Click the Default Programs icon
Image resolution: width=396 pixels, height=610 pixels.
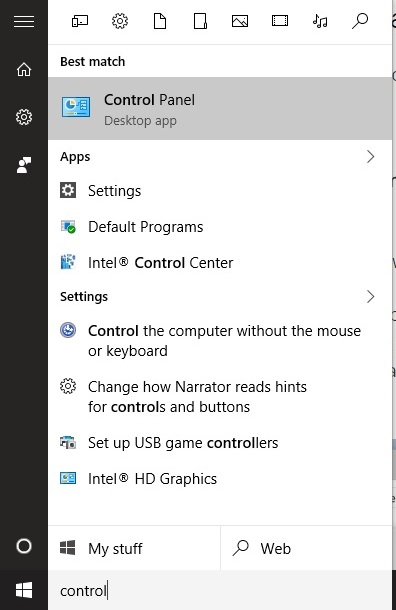tap(68, 227)
